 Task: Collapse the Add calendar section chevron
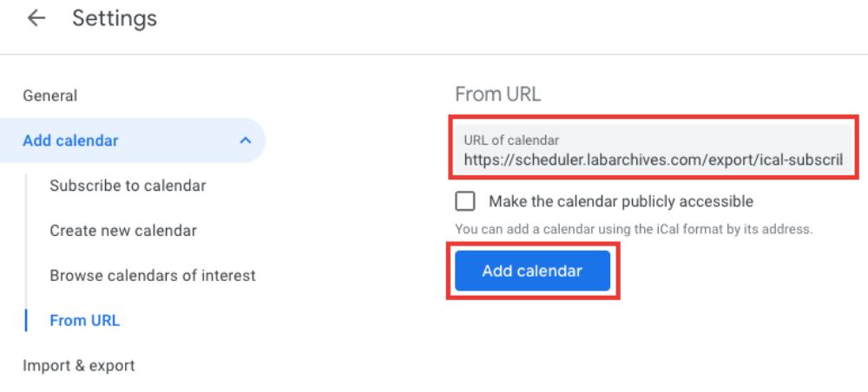tap(246, 140)
